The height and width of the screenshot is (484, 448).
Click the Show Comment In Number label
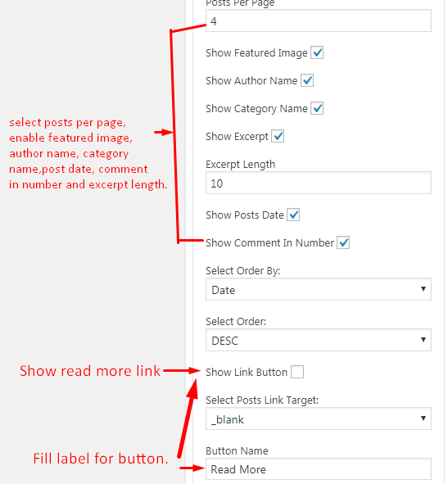(269, 243)
